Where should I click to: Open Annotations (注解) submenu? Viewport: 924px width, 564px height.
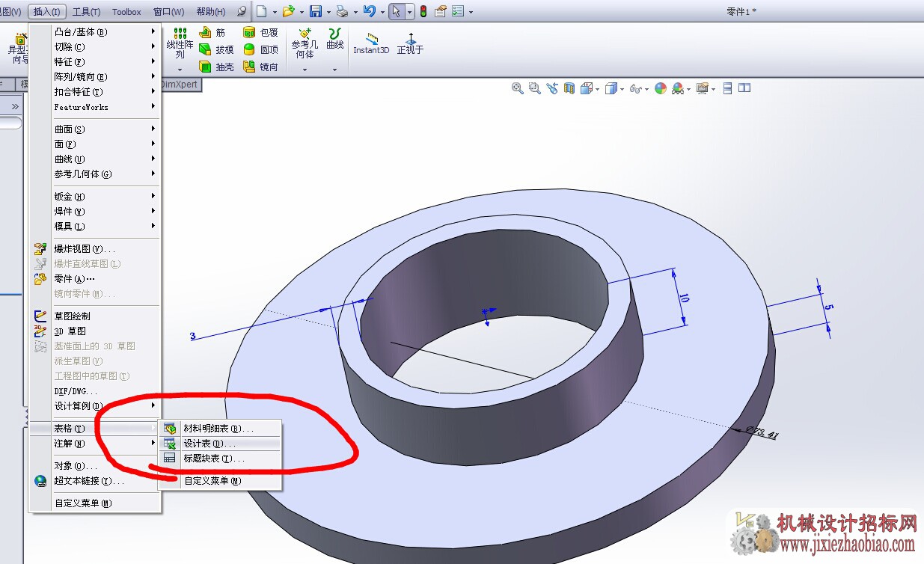(95, 444)
